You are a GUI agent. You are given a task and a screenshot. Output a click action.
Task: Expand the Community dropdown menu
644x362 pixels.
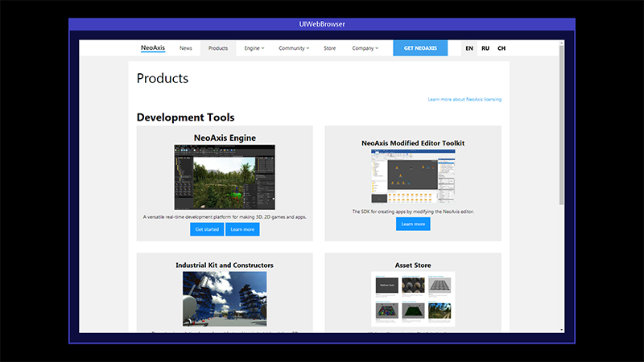293,48
